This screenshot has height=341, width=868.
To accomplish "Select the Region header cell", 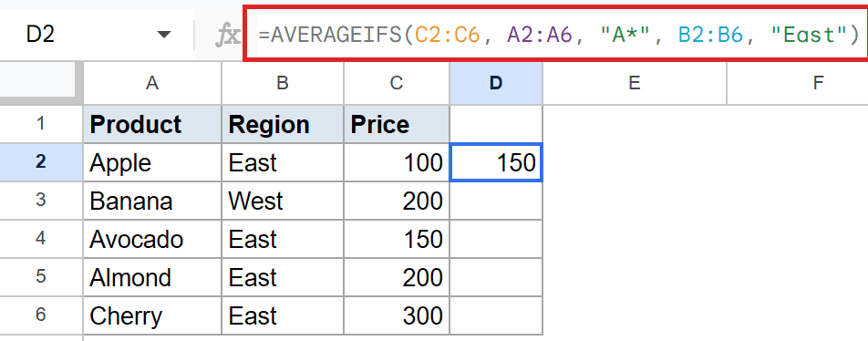I will (x=283, y=124).
